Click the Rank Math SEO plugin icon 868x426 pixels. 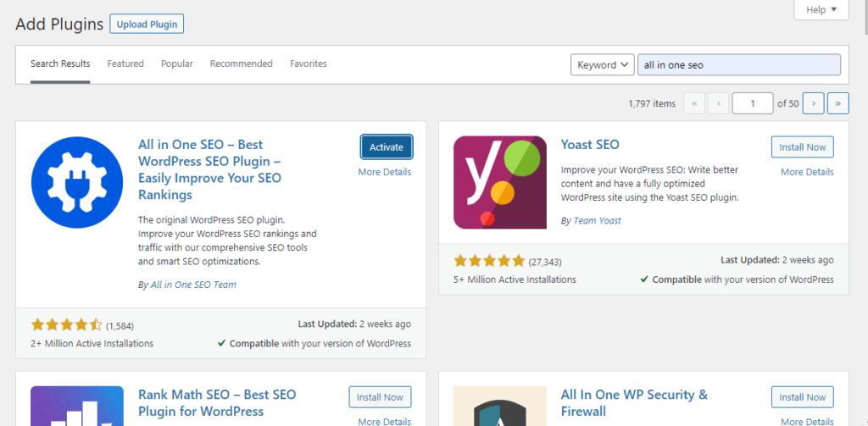(x=77, y=406)
